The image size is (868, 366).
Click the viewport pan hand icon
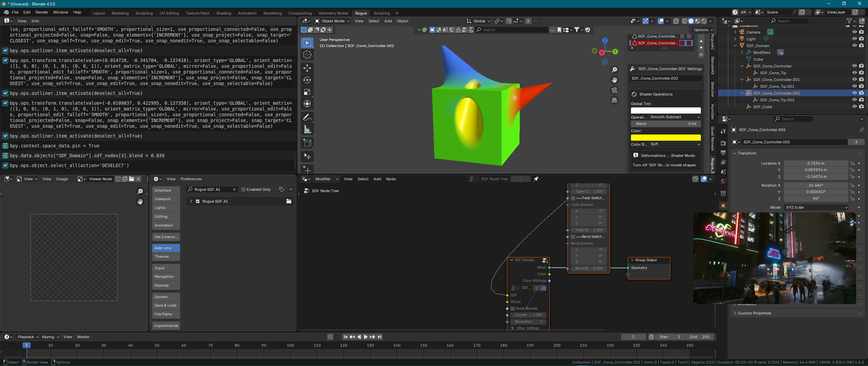point(614,80)
